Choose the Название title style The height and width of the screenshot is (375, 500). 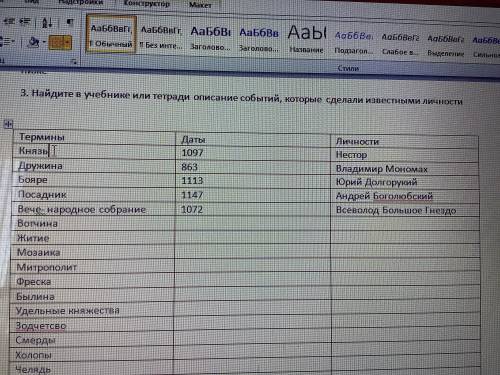[307, 38]
